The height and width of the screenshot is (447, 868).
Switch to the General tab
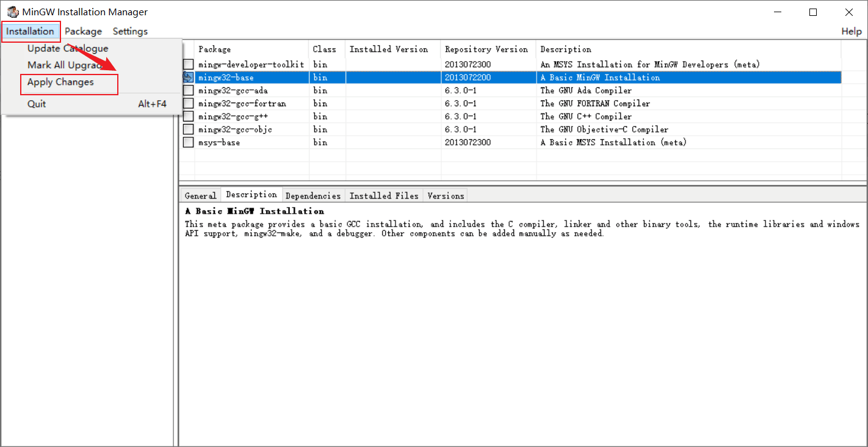pos(200,195)
